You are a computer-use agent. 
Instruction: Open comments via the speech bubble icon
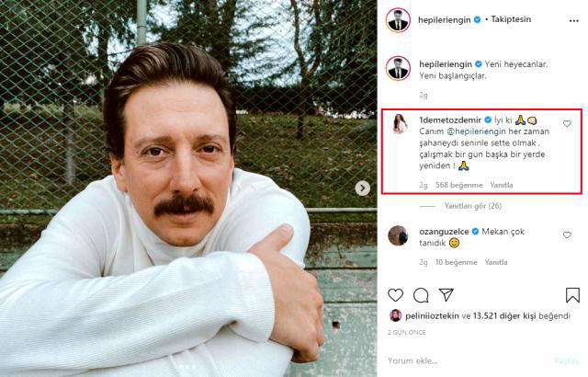421,295
